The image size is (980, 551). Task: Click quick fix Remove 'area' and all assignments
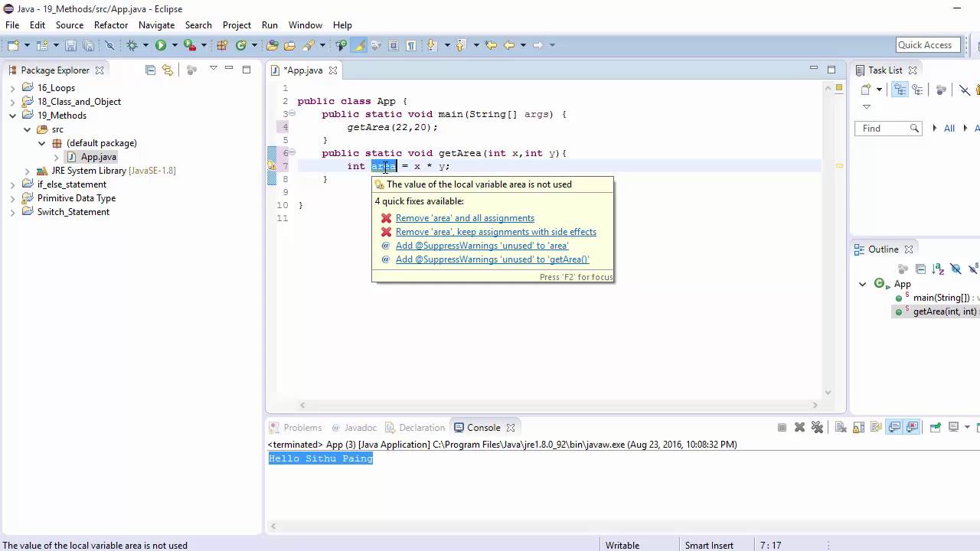(x=465, y=218)
